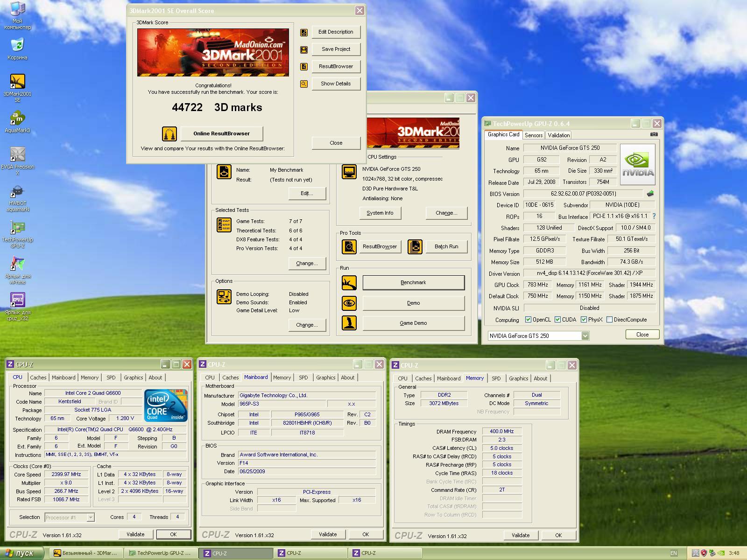Click the BIOS save chip icon in GPU-Z
Image resolution: width=747 pixels, height=560 pixels.
[650, 193]
